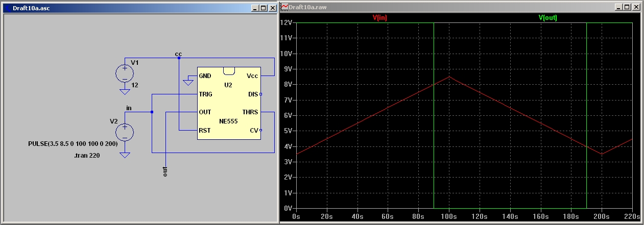Select the NE555 U2 chip body
Screen dimensions: 644x225
click(x=229, y=103)
